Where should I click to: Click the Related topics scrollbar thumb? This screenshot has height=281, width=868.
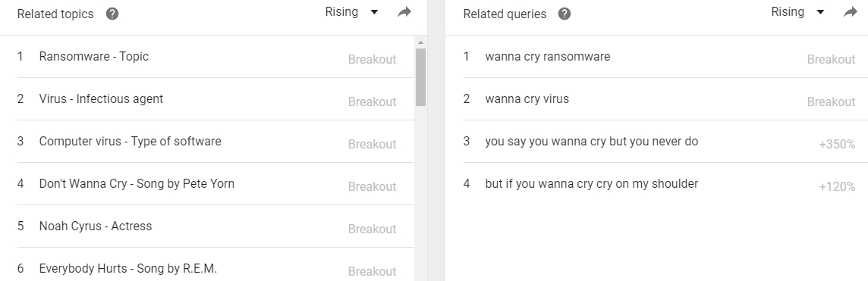click(x=420, y=76)
